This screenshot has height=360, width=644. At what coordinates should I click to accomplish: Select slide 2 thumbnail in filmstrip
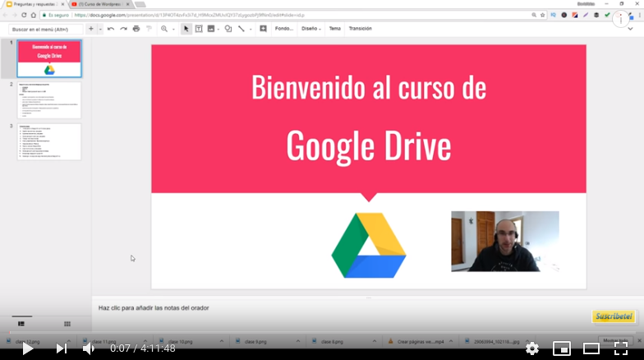tap(49, 100)
